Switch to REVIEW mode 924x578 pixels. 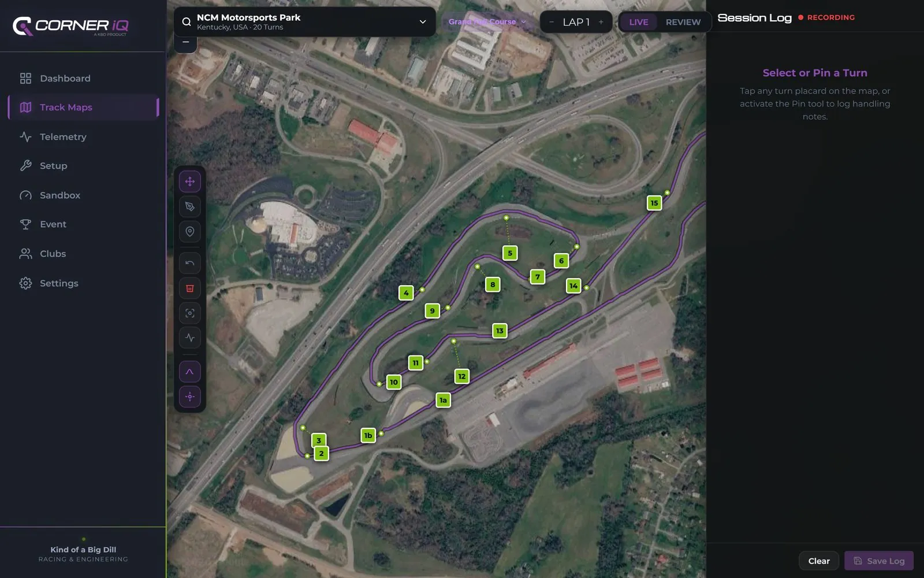pos(683,22)
